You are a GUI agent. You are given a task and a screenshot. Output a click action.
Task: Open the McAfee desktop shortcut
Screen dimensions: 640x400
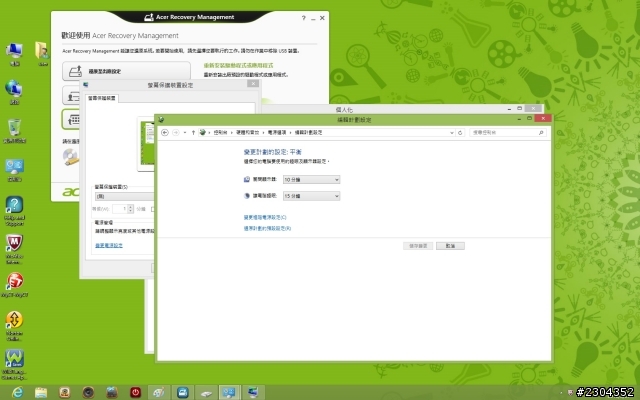pyautogui.click(x=14, y=249)
